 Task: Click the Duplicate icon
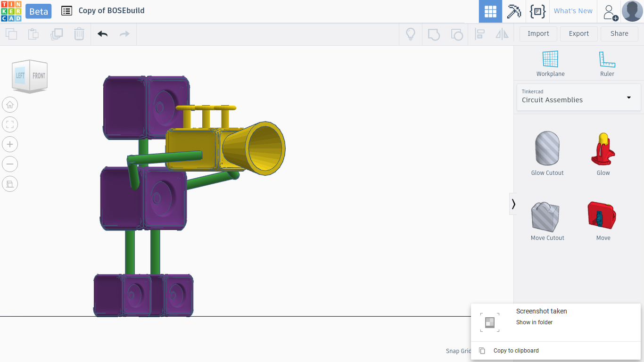(x=57, y=34)
